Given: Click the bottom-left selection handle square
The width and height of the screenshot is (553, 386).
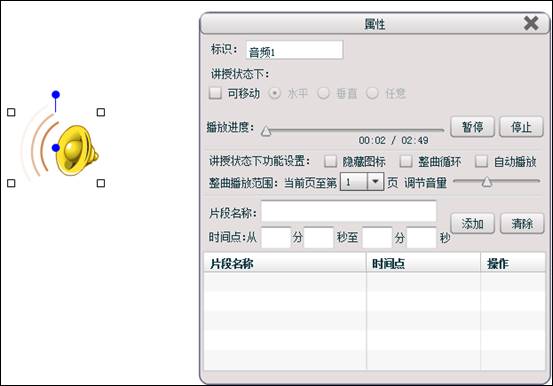Looking at the screenshot, I should pyautogui.click(x=11, y=183).
